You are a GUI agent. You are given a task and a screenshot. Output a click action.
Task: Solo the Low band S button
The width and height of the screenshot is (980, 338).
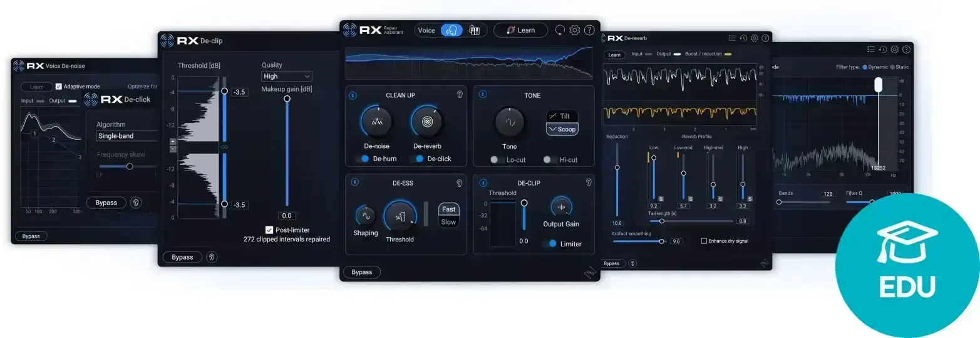[661, 199]
